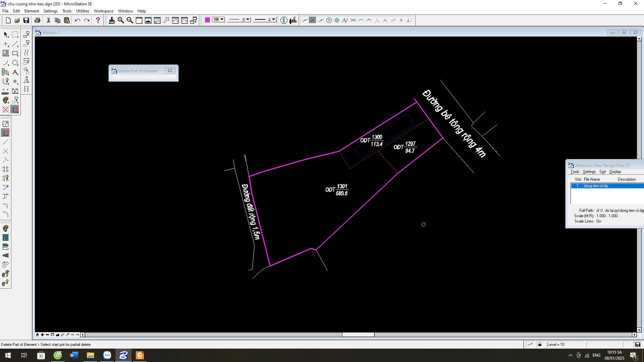
Task: Open the Analyze Element info icon
Action: point(284,20)
